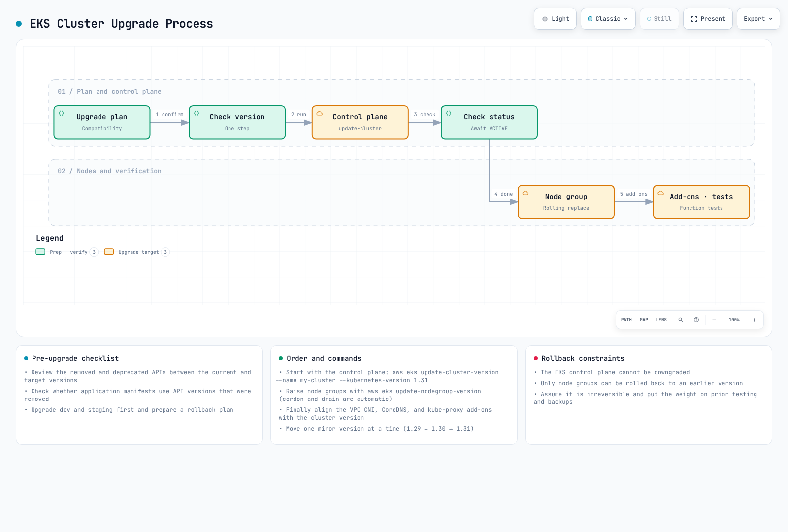Select the LENS view mode
The width and height of the screenshot is (788, 532).
[661, 320]
